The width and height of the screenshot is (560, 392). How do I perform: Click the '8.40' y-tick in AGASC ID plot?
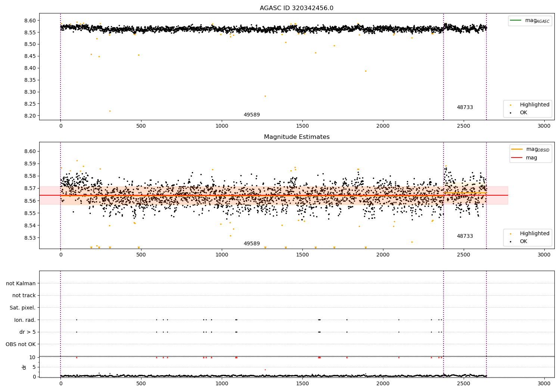pos(30,68)
